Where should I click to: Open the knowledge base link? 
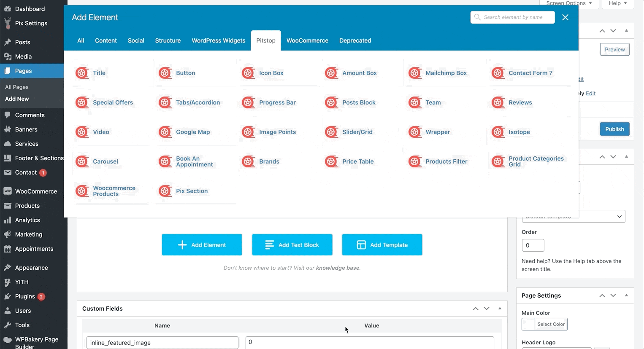[x=338, y=268]
